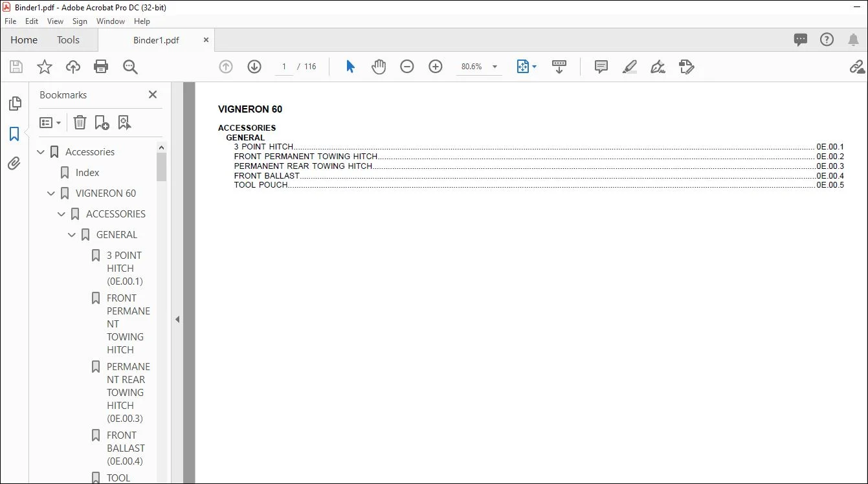868x484 pixels.
Task: Activate the Selection arrow tool
Action: coord(350,67)
